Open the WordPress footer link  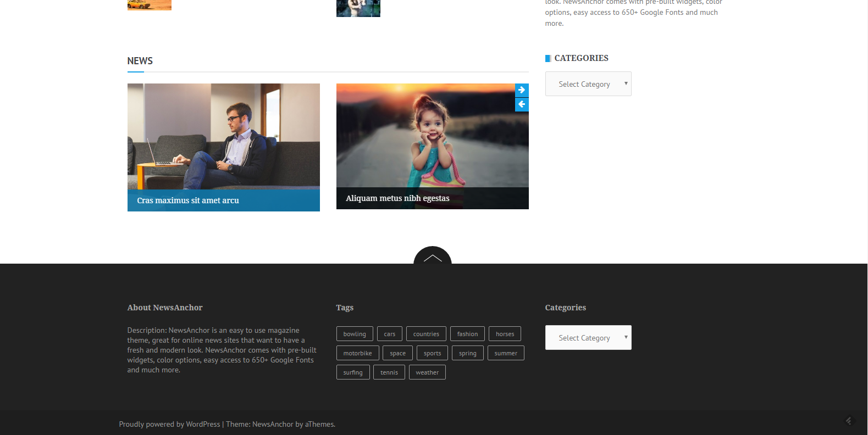pos(203,425)
